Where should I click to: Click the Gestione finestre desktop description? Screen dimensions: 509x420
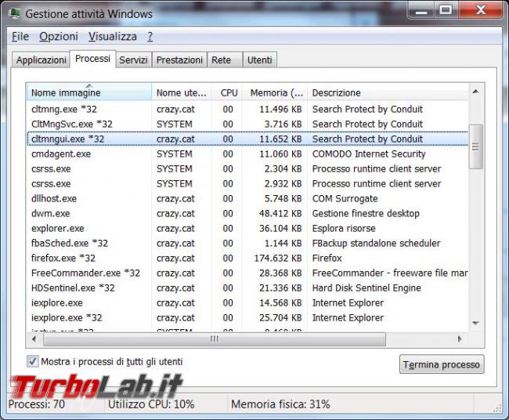pyautogui.click(x=366, y=214)
